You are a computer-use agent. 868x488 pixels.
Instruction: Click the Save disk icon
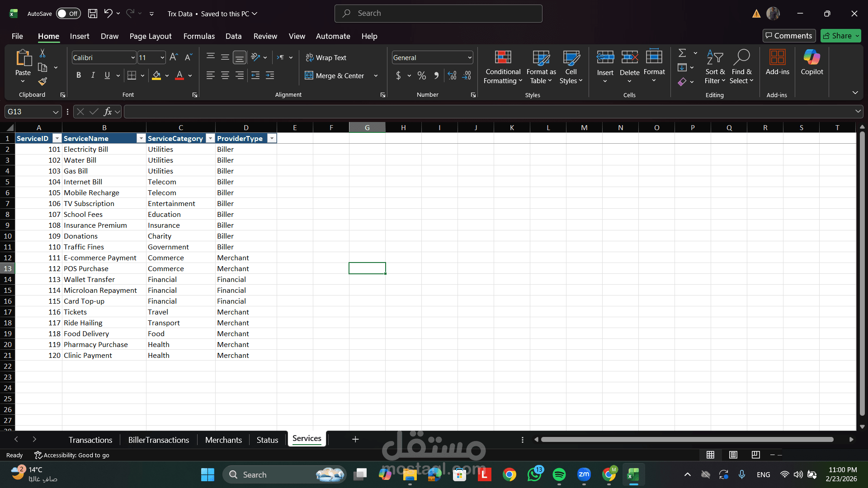point(92,14)
